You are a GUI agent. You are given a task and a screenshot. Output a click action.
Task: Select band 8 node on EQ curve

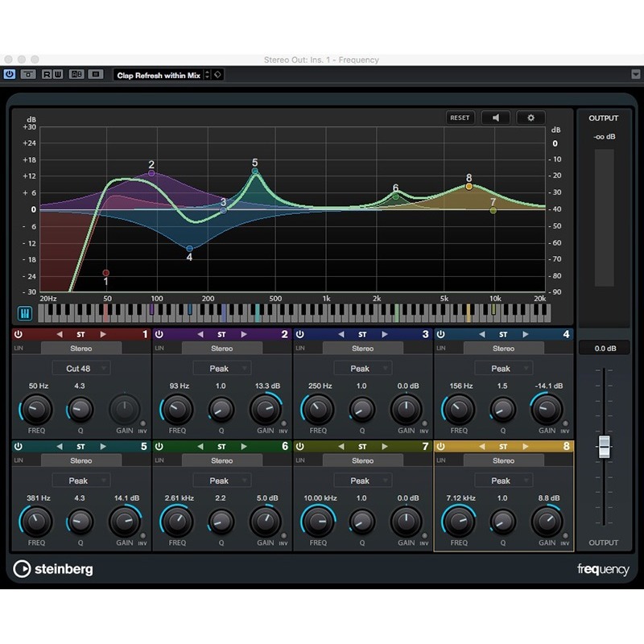pyautogui.click(x=469, y=187)
